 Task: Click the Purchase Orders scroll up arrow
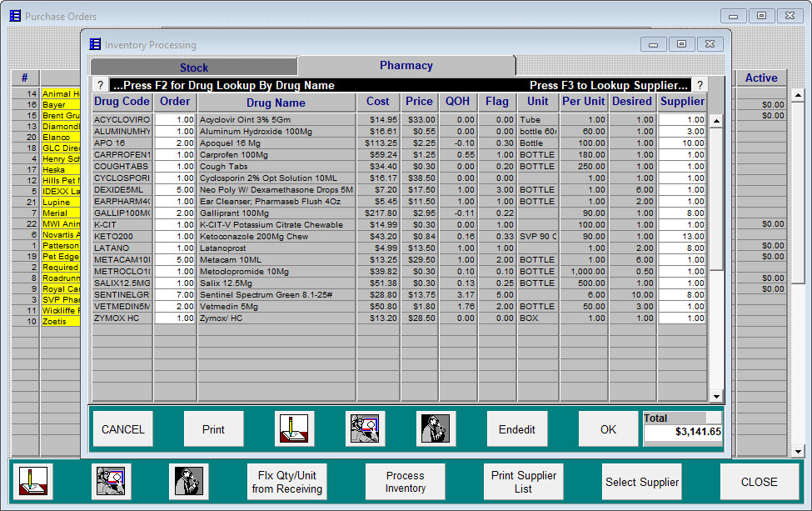pos(798,95)
